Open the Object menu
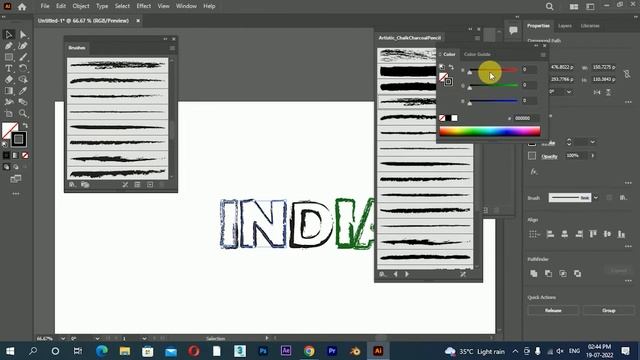 click(81, 6)
